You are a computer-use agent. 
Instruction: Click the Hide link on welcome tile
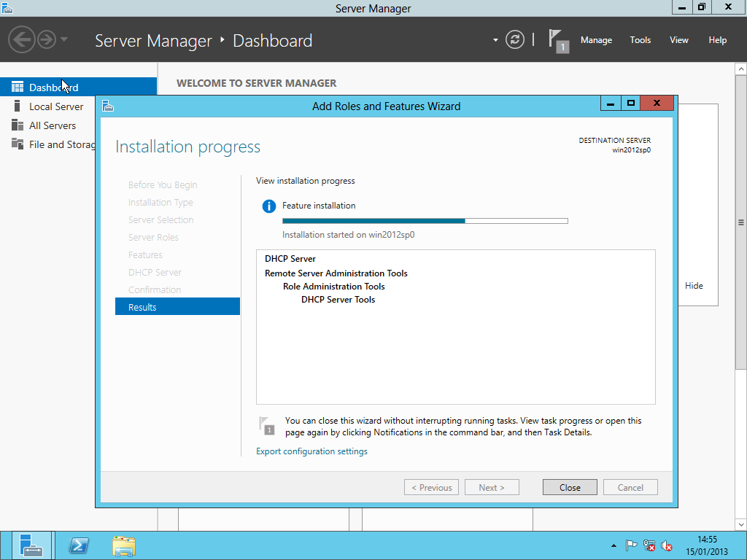(x=694, y=286)
